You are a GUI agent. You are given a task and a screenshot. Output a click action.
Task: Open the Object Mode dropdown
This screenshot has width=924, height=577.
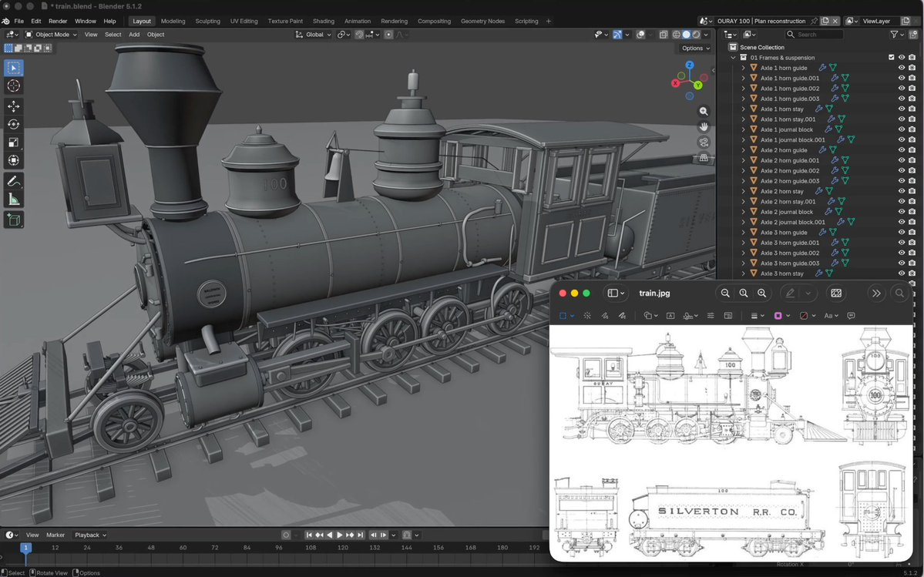click(51, 35)
